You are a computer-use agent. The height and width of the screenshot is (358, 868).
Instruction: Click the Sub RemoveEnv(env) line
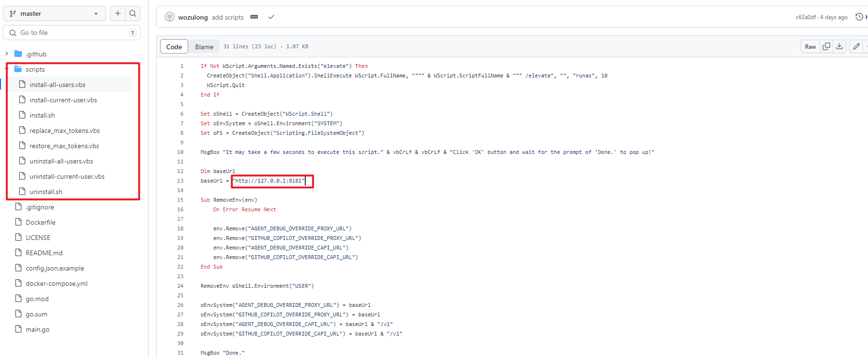[229, 200]
